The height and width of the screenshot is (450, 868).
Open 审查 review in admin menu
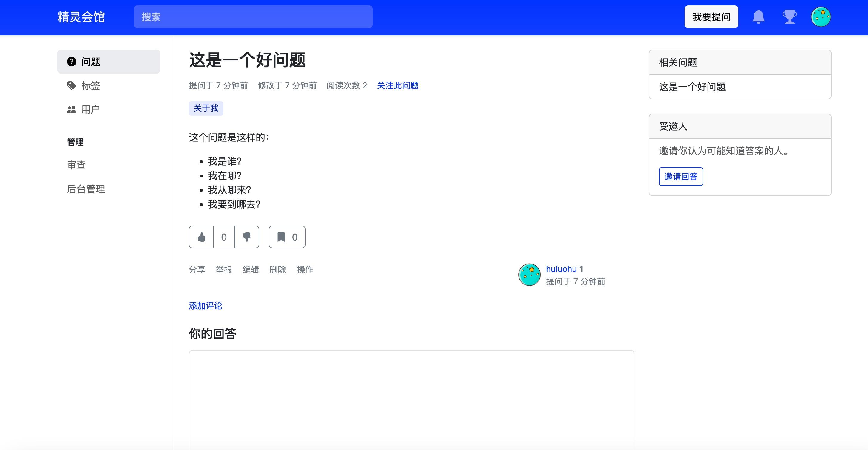76,165
